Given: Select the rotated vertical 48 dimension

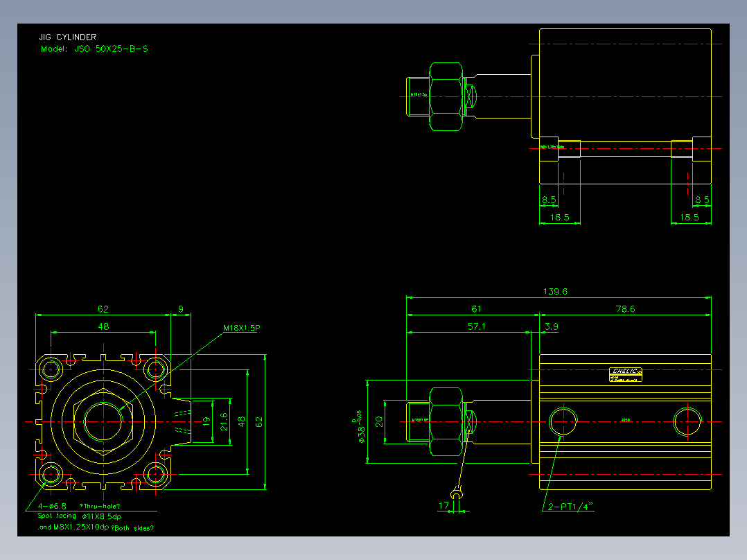Looking at the screenshot, I should coord(242,422).
